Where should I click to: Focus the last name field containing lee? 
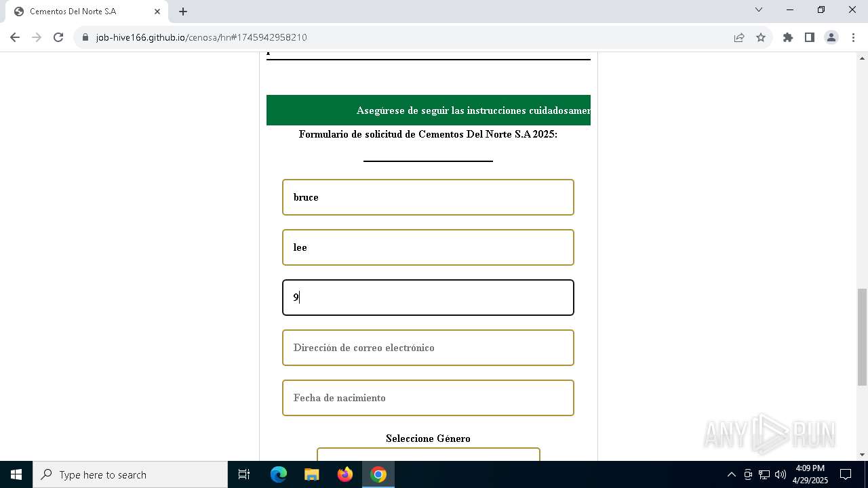coord(428,247)
